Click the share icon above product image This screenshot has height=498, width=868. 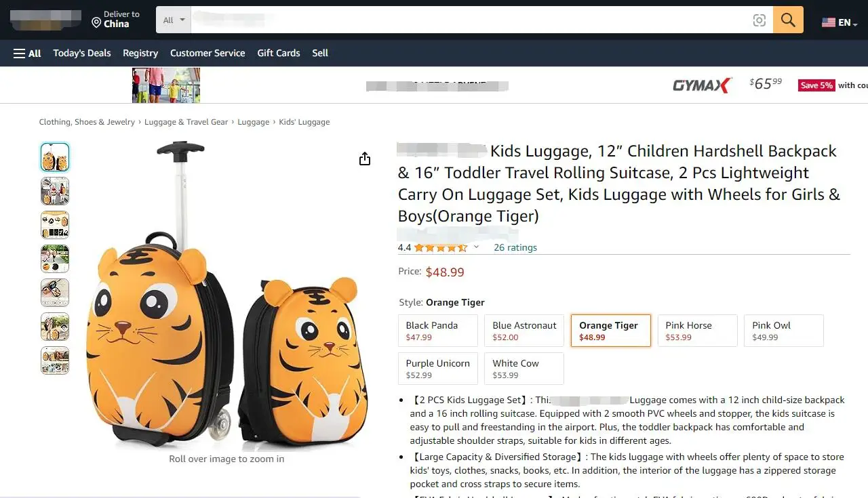click(x=365, y=159)
